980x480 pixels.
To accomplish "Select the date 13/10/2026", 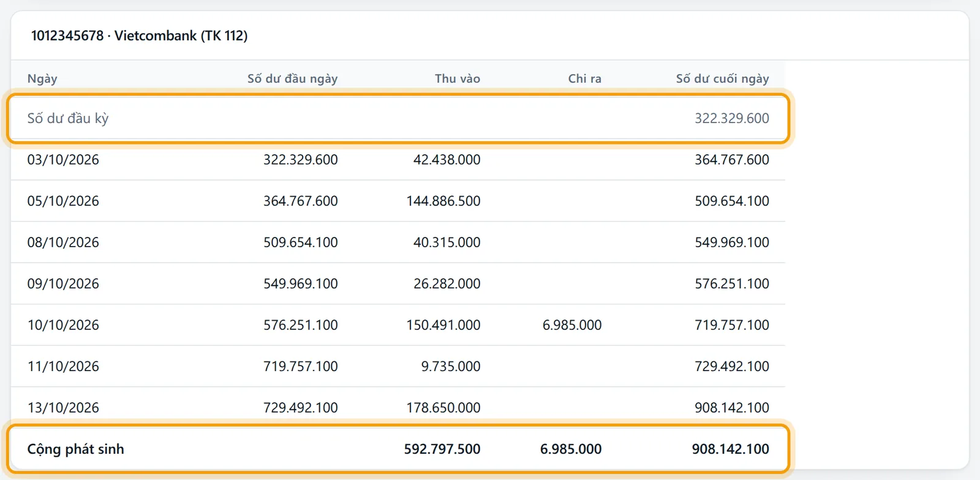I will [x=63, y=408].
